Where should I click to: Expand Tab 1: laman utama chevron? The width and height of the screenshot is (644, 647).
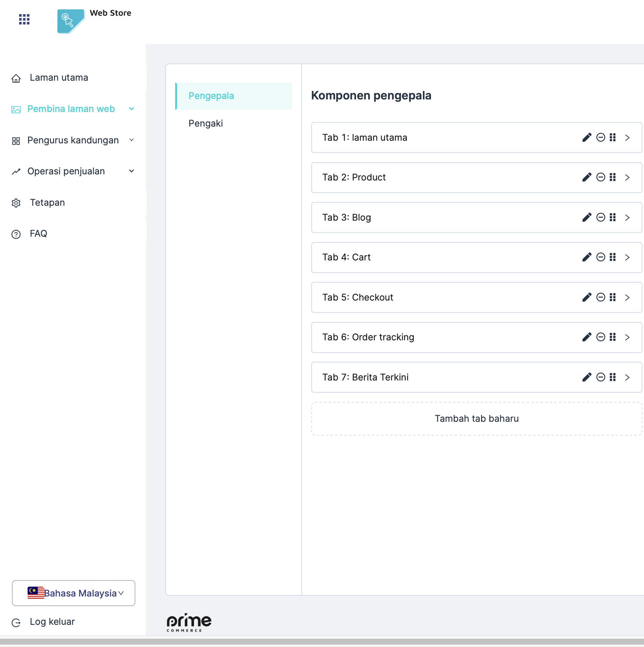point(627,138)
